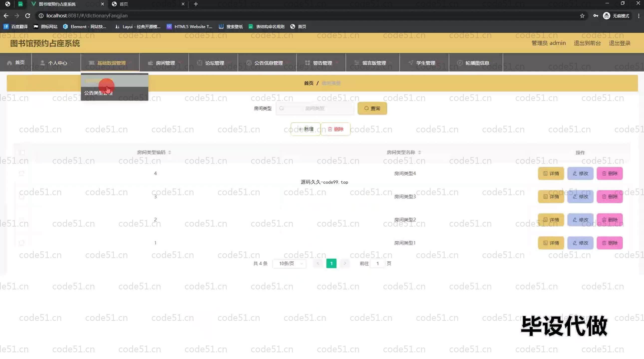Open the 表结构命名规则 bookmark
The width and height of the screenshot is (644, 359).
click(x=267, y=26)
